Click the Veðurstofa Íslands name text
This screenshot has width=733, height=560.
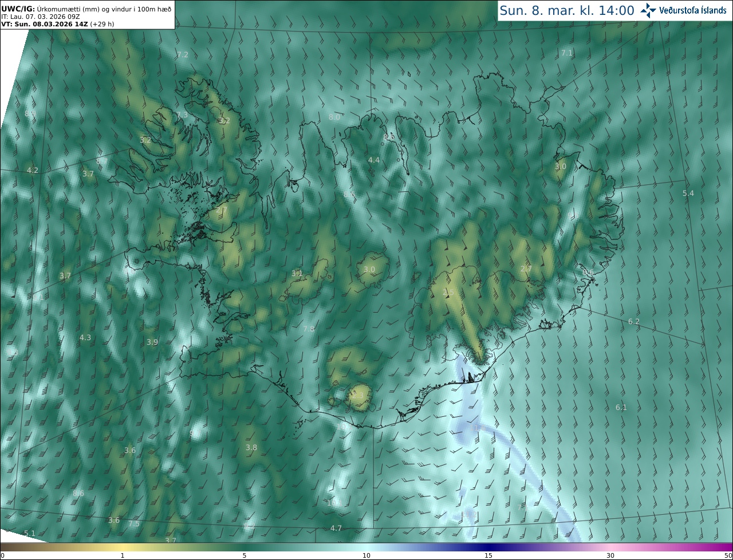693,10
